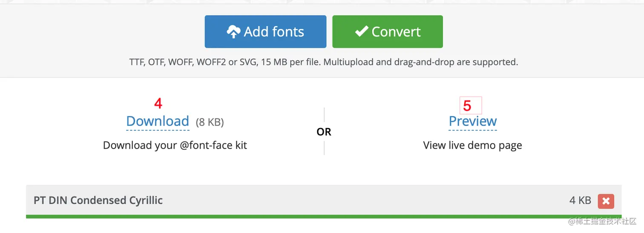Click the green conversion progress bar
The image size is (644, 233).
324,216
